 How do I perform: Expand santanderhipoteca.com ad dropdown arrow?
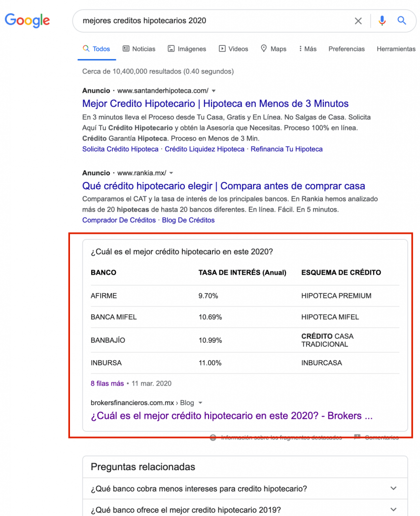[214, 91]
